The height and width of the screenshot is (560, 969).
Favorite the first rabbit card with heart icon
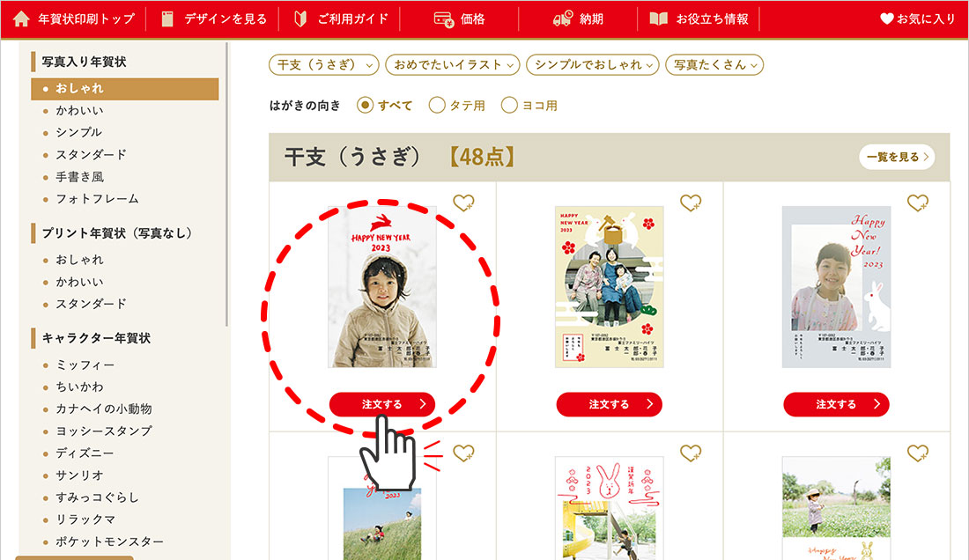click(x=463, y=202)
